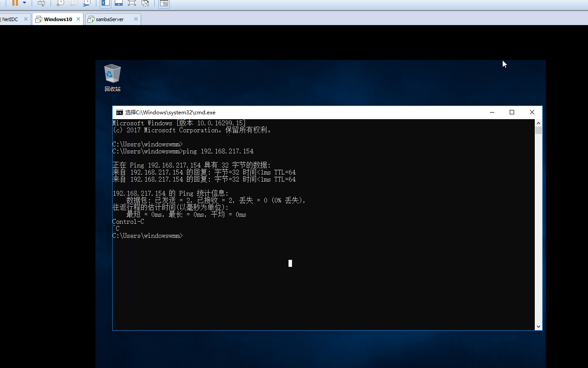This screenshot has width=588, height=368.
Task: Send Ctrl+Alt+Del to the guest
Action: point(41,3)
